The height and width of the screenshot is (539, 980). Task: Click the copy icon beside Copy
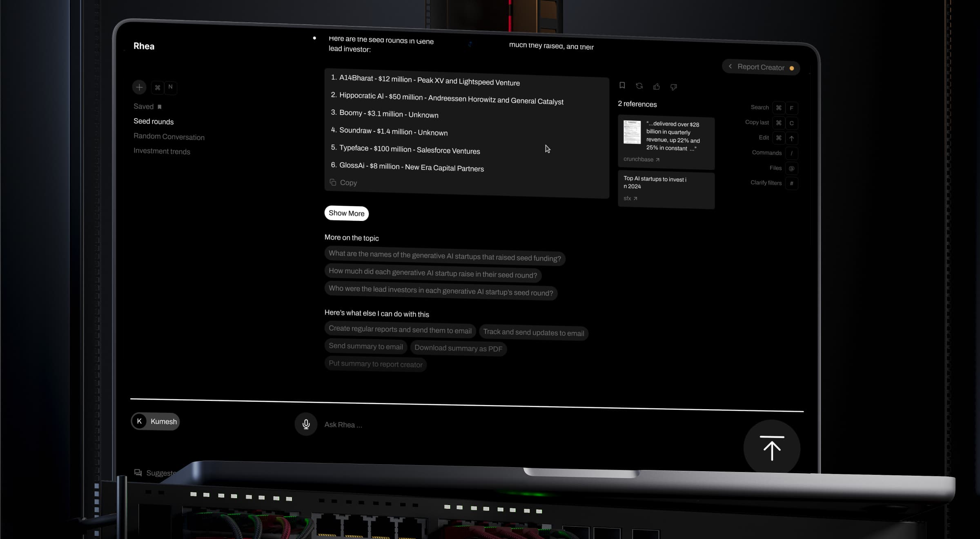333,182
